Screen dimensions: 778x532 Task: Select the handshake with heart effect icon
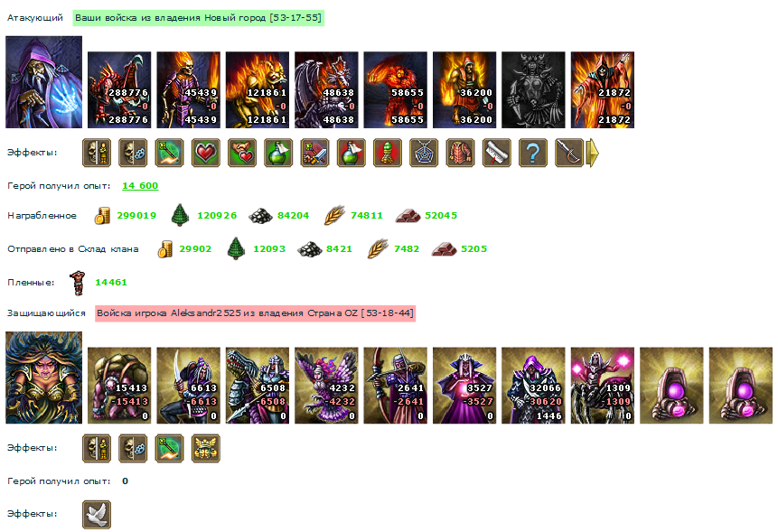click(x=242, y=153)
